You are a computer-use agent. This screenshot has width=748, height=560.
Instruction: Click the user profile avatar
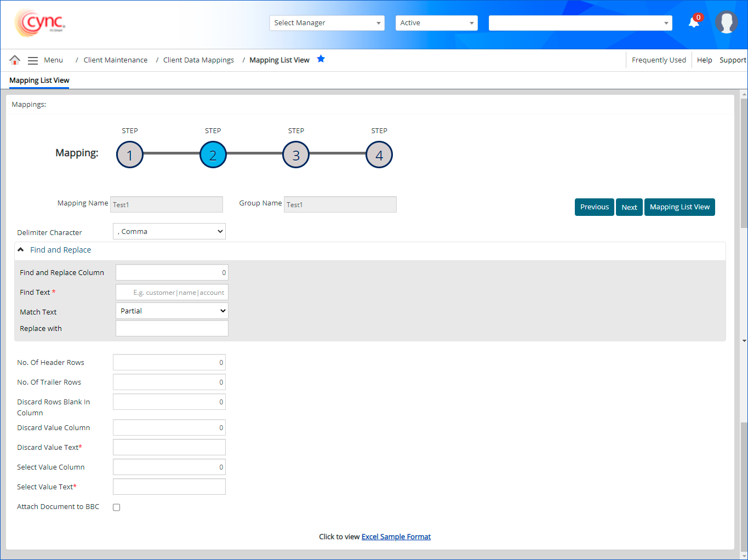726,22
